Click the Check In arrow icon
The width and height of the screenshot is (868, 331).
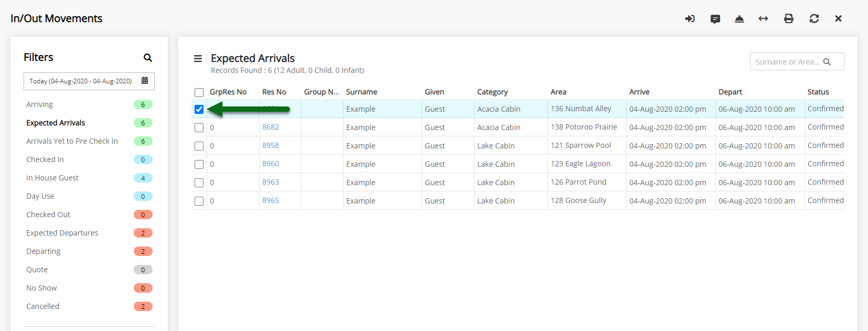[690, 19]
